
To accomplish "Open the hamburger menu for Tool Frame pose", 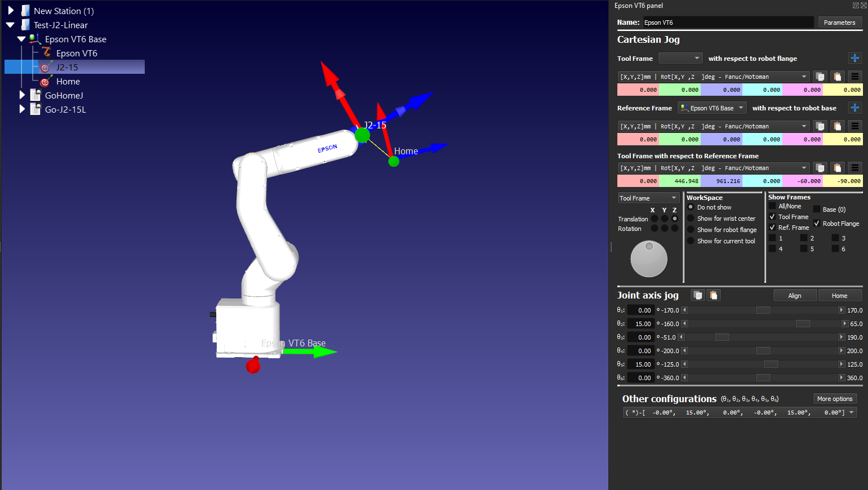I will click(x=854, y=77).
